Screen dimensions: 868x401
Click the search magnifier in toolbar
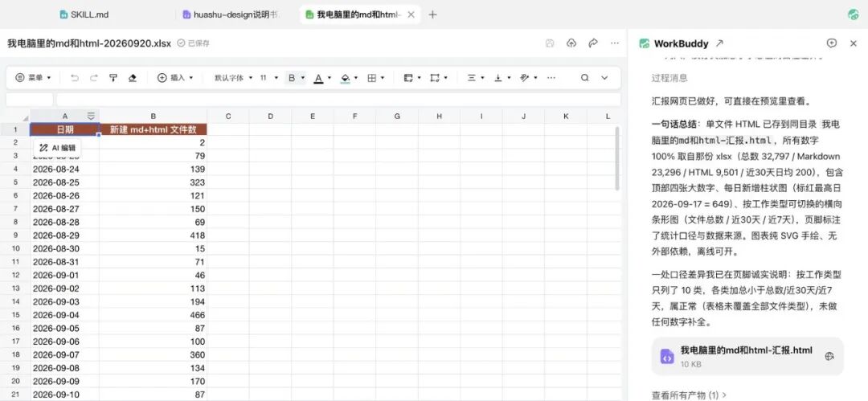584,78
